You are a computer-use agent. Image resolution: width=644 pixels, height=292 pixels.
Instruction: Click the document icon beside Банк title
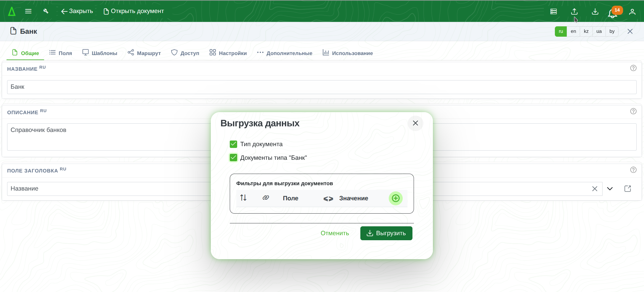(13, 31)
